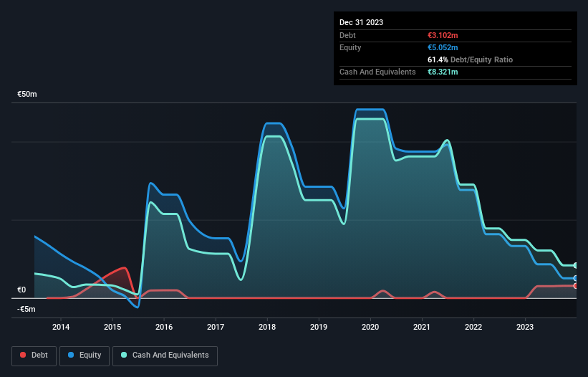Viewport: 588px width, 377px height.
Task: Click the 2020 x-axis label
Action: click(x=370, y=327)
